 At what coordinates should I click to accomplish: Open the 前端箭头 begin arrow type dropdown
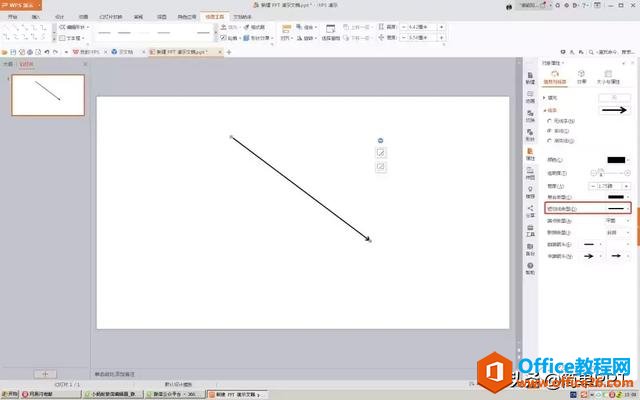point(591,244)
